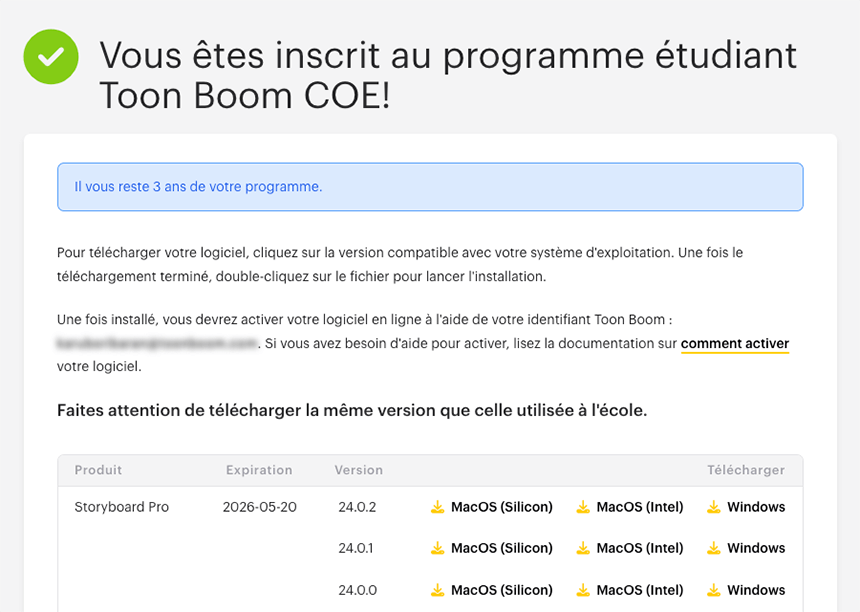Click download icon for 24.0.0 MacOS Silicon
The width and height of the screenshot is (860, 612).
(x=437, y=590)
